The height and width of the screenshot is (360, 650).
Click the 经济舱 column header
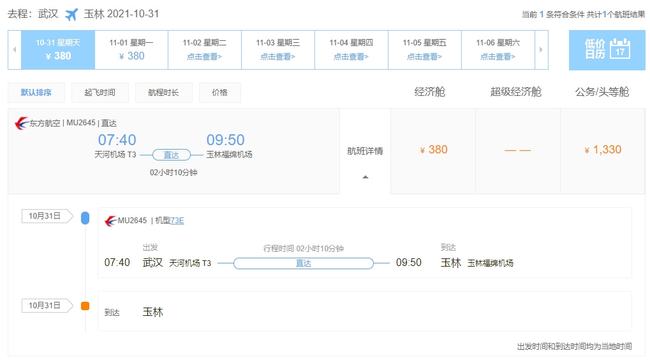tap(430, 92)
